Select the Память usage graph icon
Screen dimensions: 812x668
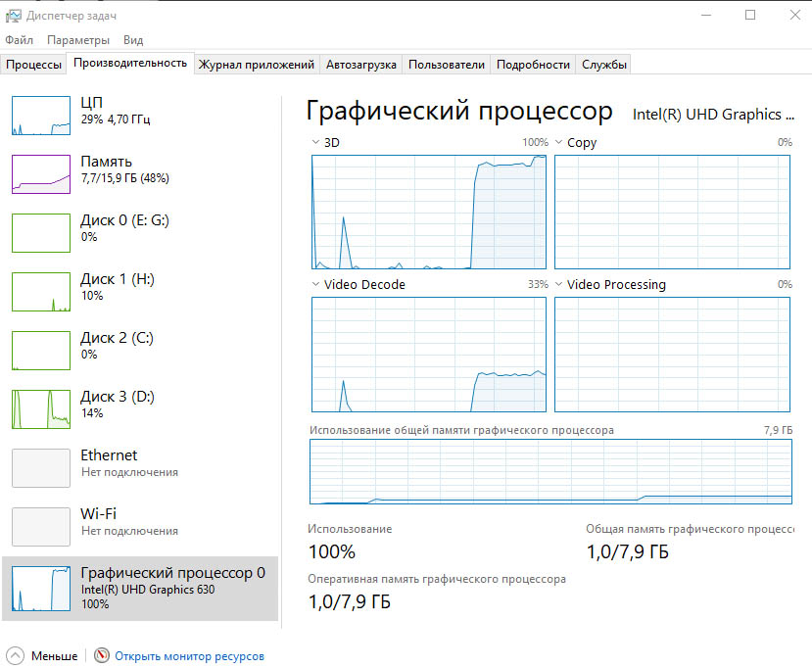click(x=40, y=174)
